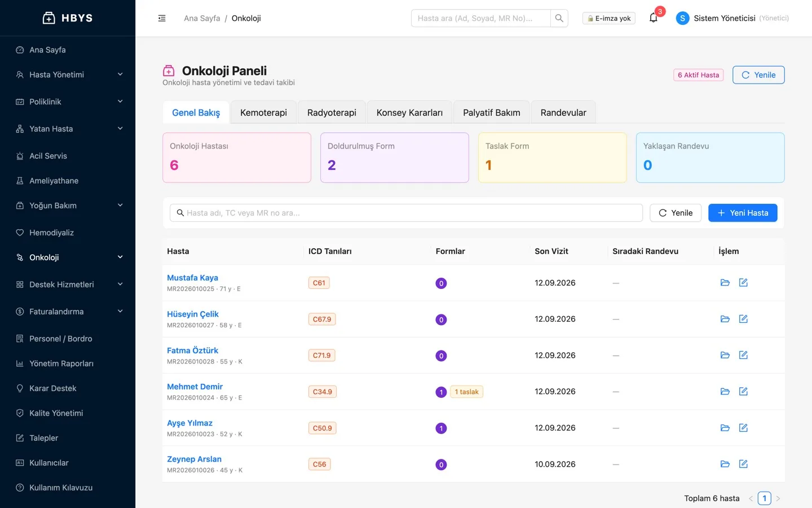This screenshot has height=508, width=812.
Task: Focus the patient name/TC/MR search field
Action: point(406,213)
